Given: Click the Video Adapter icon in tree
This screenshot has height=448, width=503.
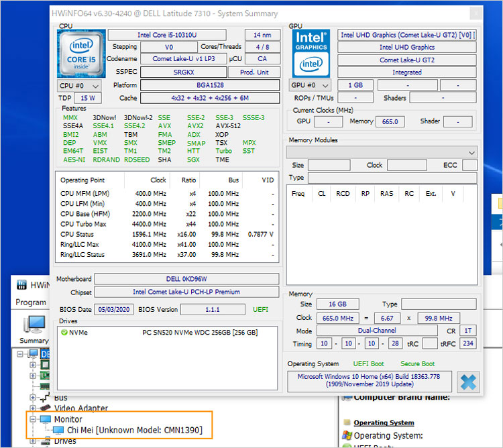Looking at the screenshot, I should (45, 408).
